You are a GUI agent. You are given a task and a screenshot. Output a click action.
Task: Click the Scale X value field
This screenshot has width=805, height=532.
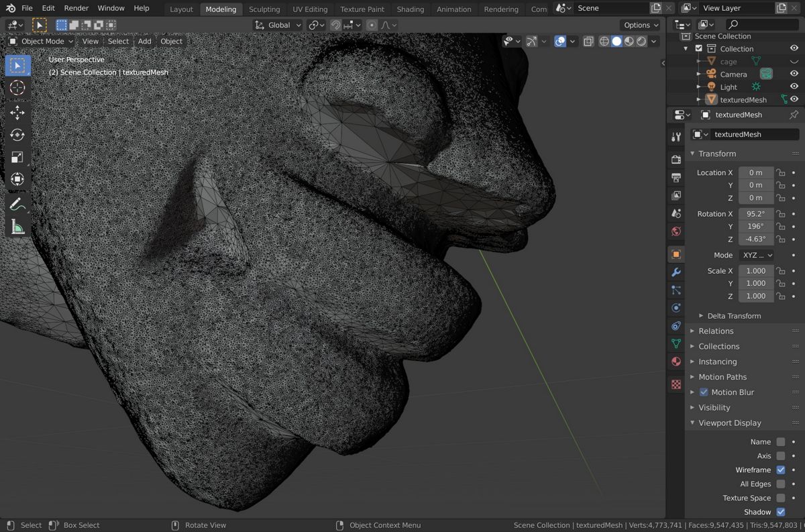tap(755, 271)
